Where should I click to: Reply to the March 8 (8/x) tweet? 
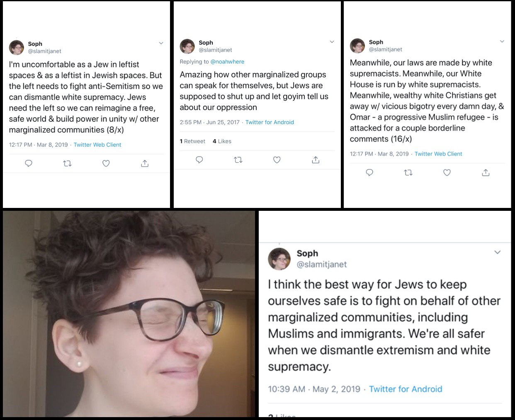29,163
